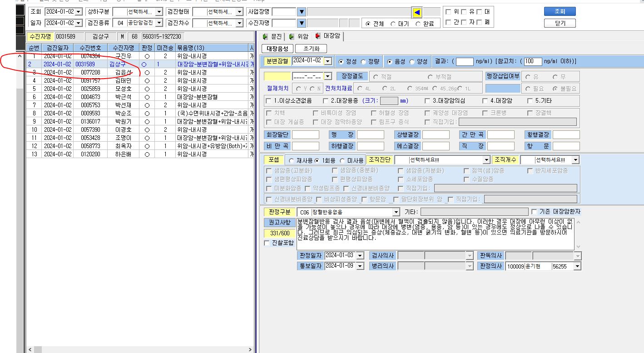This screenshot has height=353, width=644.
Task: Check the 4.대장암 checkbox
Action: [x=485, y=101]
